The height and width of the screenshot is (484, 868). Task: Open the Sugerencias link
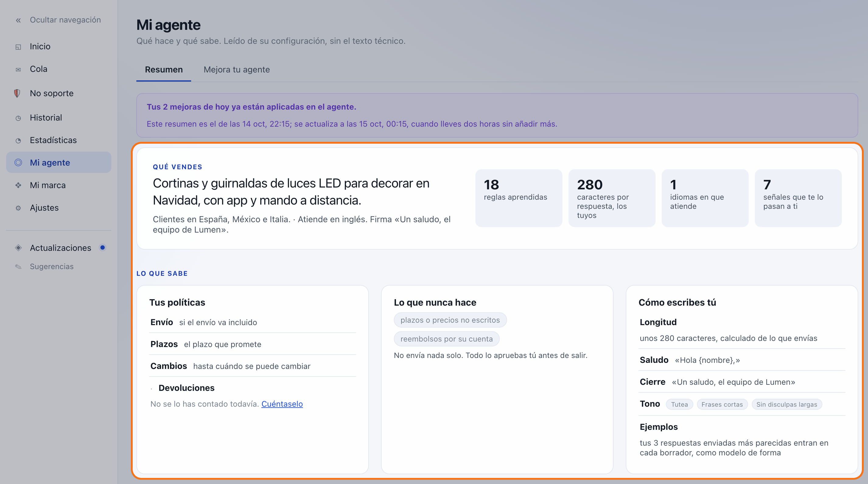(59, 266)
